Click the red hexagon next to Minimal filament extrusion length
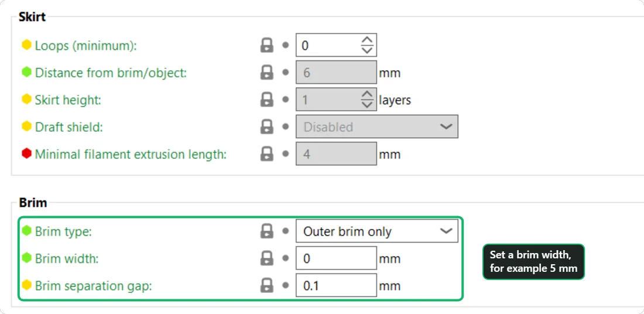 27,153
